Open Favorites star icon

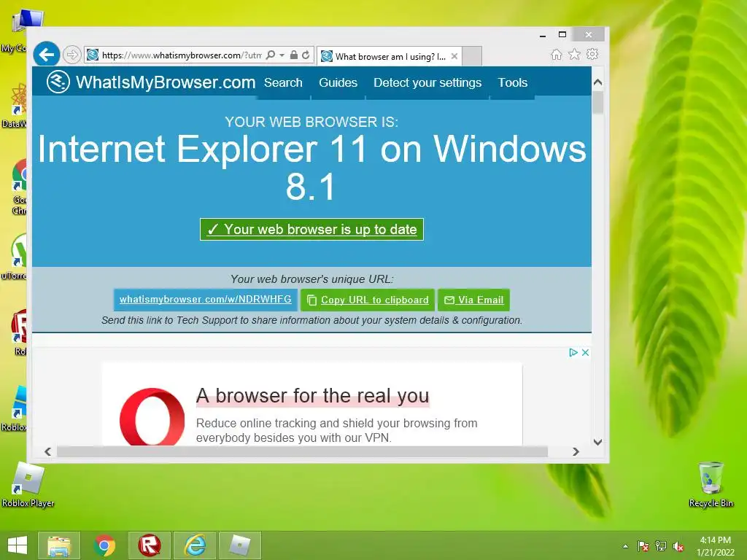click(575, 54)
